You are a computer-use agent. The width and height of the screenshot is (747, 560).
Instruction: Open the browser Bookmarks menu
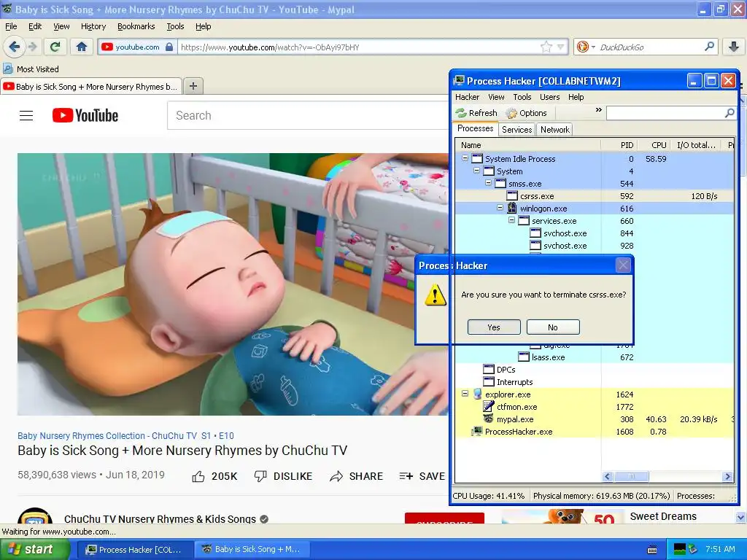(x=136, y=26)
